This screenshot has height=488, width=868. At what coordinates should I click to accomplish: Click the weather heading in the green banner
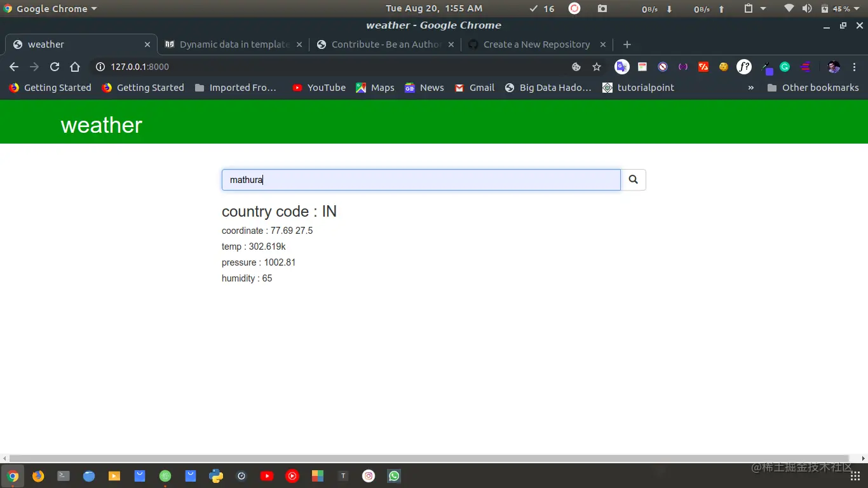click(102, 125)
